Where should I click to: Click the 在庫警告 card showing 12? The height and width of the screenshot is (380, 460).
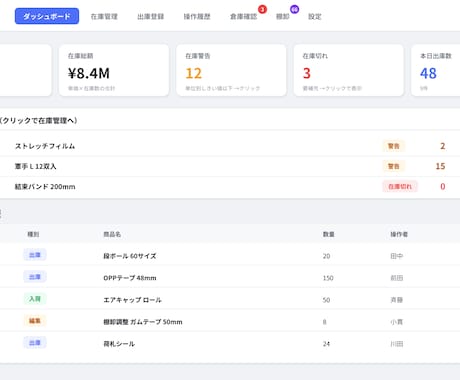pyautogui.click(x=231, y=70)
